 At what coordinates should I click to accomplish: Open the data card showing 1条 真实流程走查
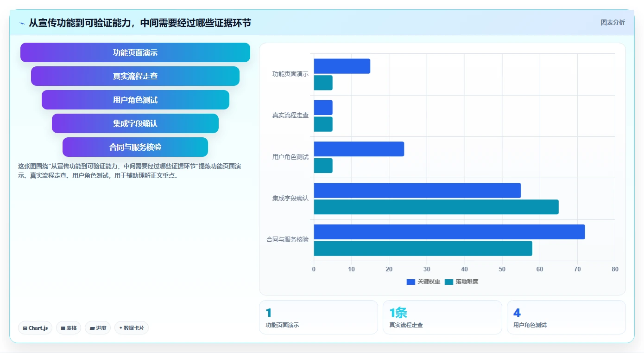point(442,317)
